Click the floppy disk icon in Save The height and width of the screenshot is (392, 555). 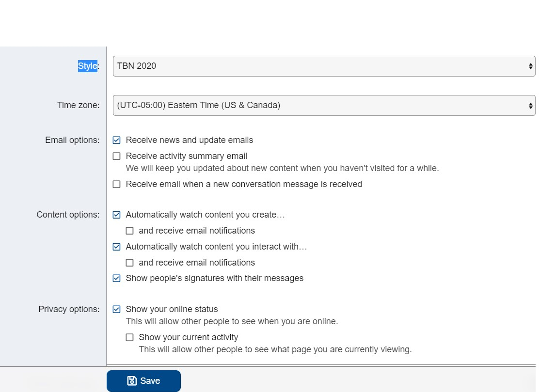tap(131, 381)
